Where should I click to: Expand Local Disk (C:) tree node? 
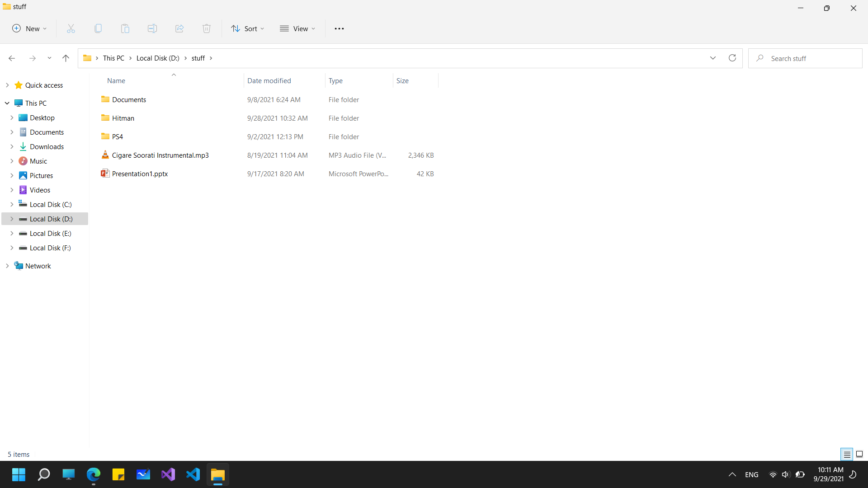point(12,204)
